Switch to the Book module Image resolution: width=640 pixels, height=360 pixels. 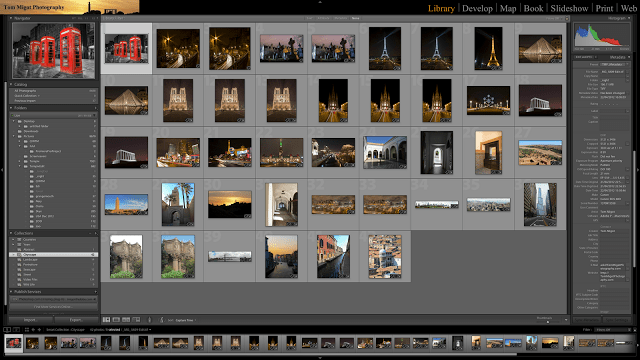click(x=533, y=8)
